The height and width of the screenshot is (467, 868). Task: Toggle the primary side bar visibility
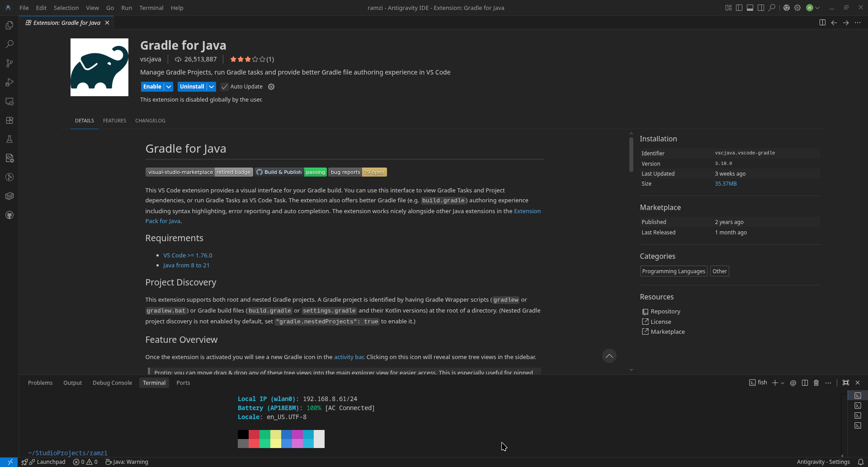point(739,8)
